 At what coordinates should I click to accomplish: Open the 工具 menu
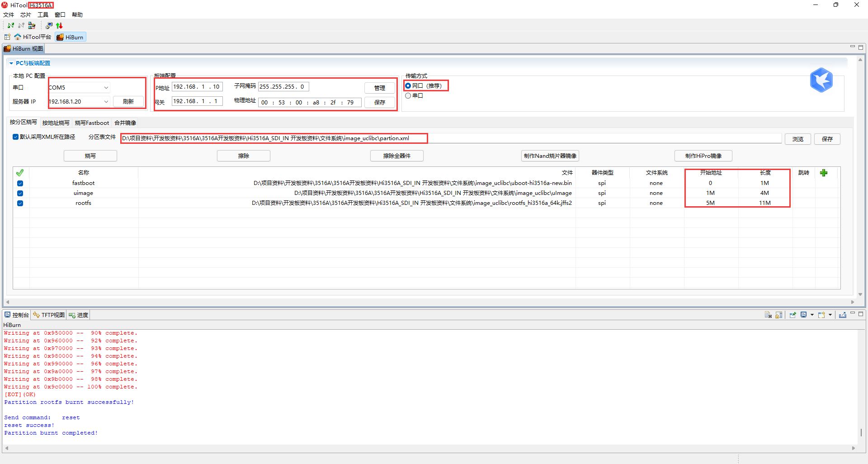pyautogui.click(x=43, y=15)
